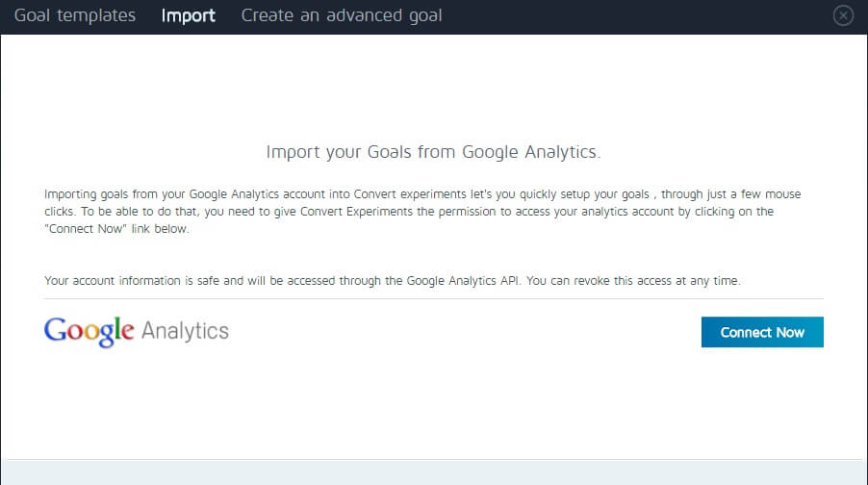Click the Google Analytics logo

[x=136, y=332]
